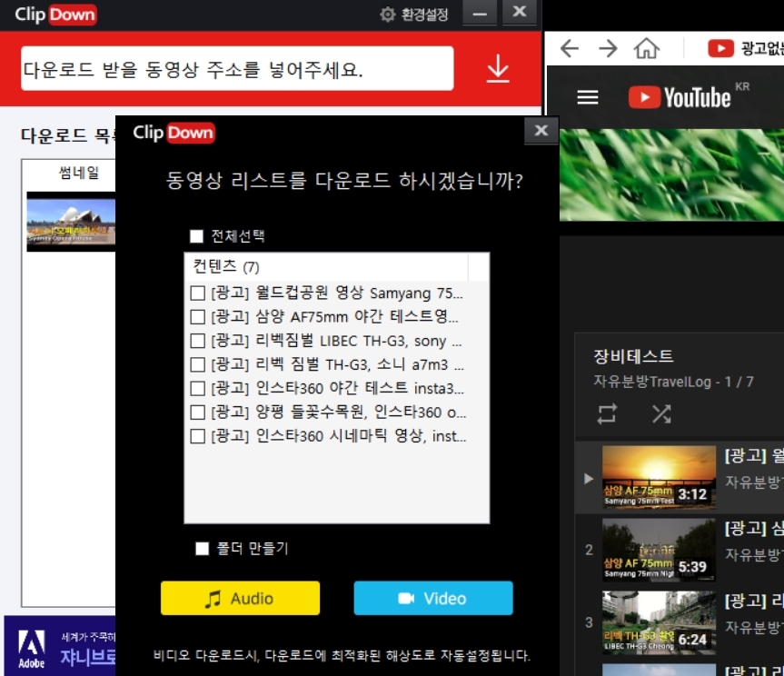Go forward in the browser panel
Viewport: 784px width, 676px height.
tap(608, 48)
